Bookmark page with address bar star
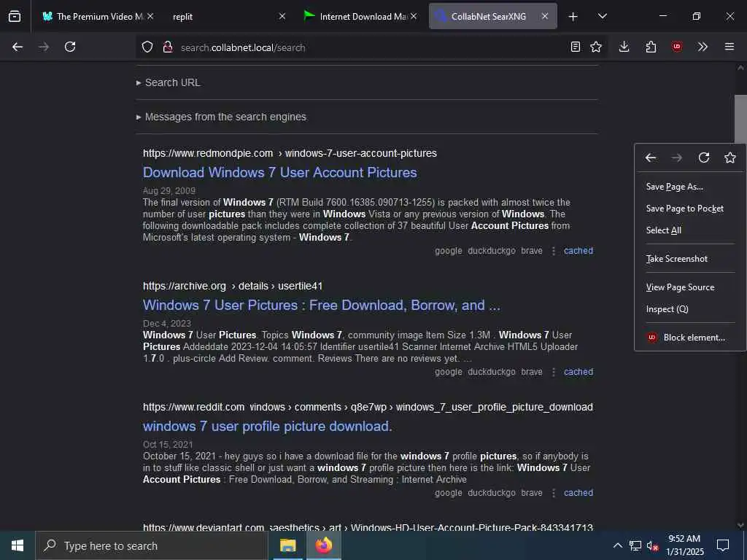The width and height of the screenshot is (747, 560). 596,47
